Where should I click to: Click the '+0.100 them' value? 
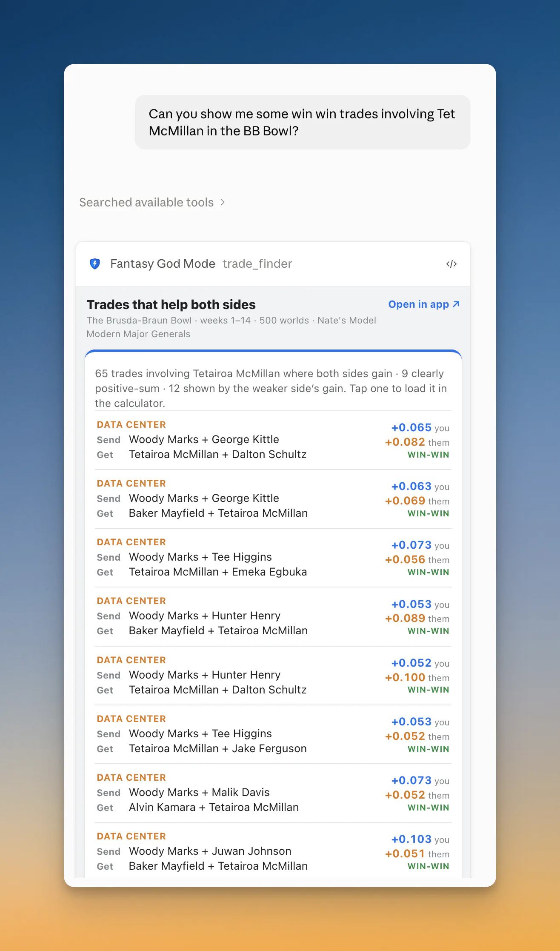pyautogui.click(x=417, y=677)
